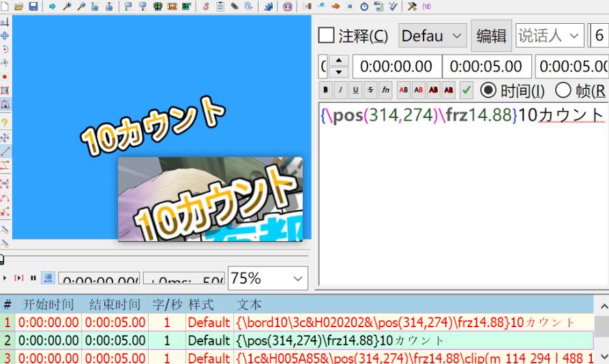Screen dimensions: 609x364
Task: Pause video playback
Action: point(33,278)
